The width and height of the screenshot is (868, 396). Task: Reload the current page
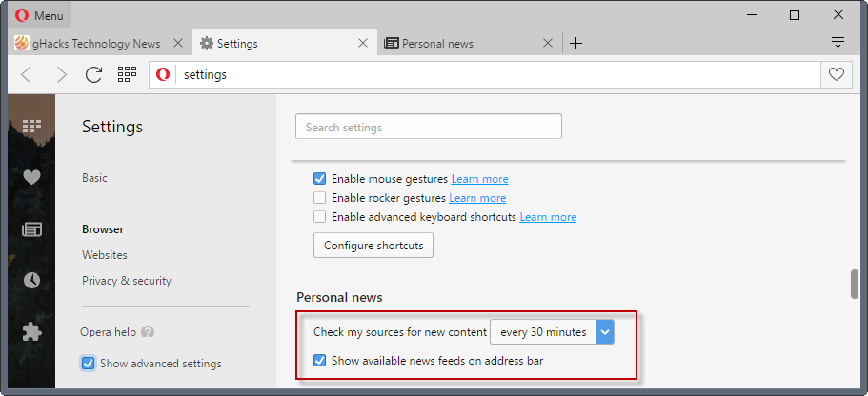[93, 74]
